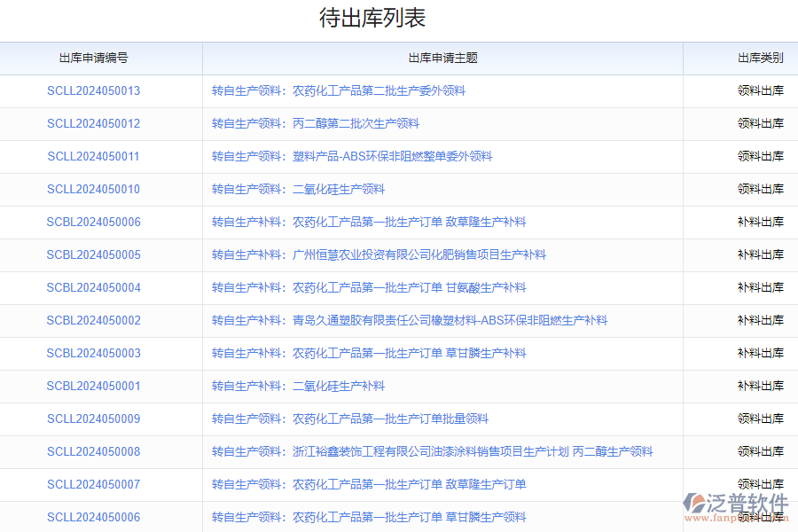Open 青岛久通塑胶 ABS环保非阻燃生产补料 entry

point(410,320)
